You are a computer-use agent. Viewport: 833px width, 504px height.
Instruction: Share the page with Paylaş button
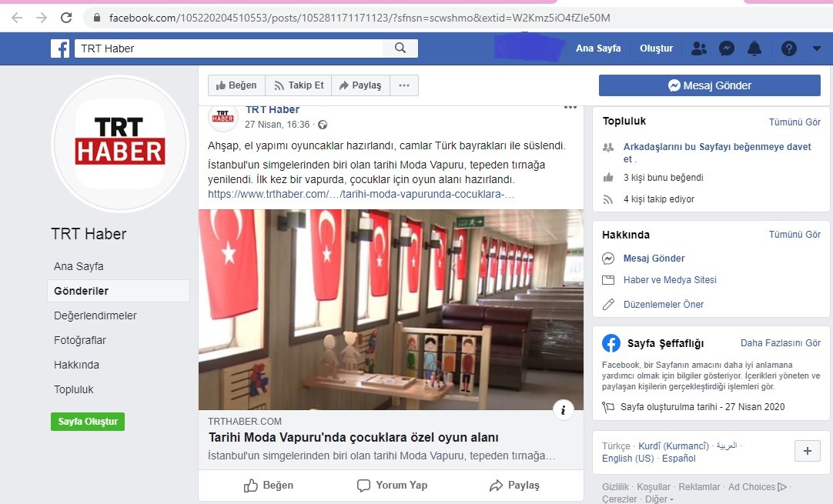(x=361, y=85)
